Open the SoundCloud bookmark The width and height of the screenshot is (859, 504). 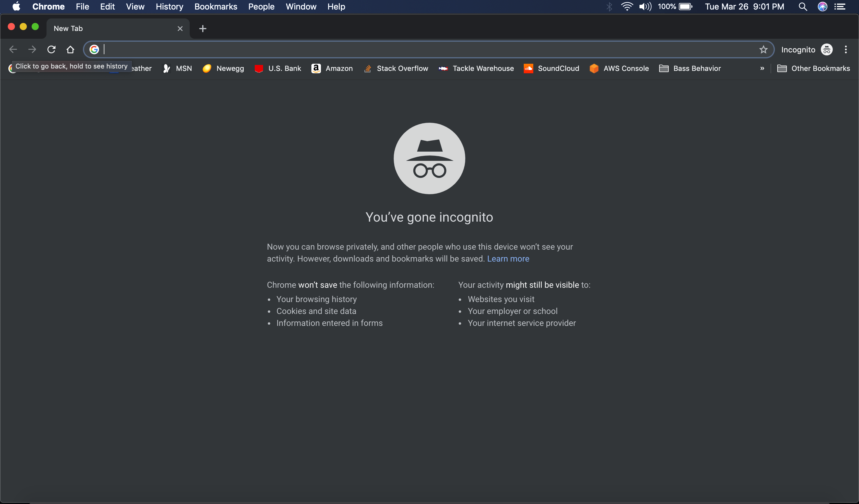coord(551,69)
